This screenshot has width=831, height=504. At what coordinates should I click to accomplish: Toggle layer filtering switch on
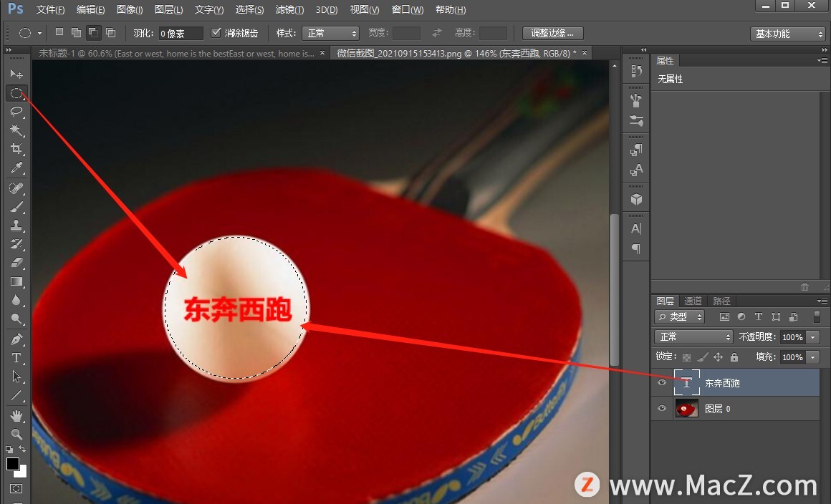pyautogui.click(x=817, y=316)
